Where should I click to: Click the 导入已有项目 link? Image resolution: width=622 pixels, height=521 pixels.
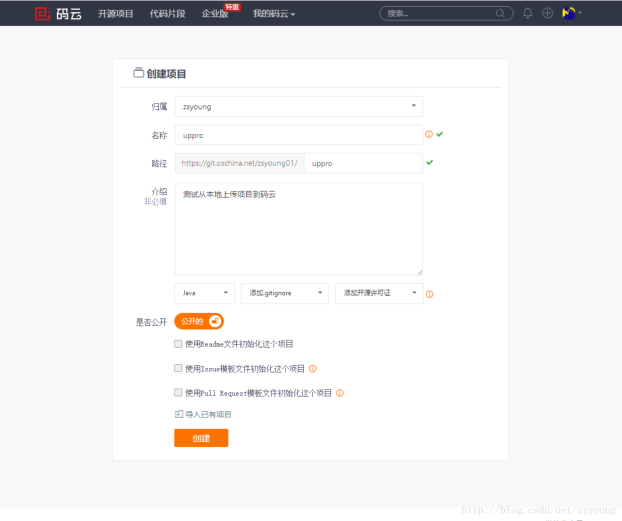(207, 414)
